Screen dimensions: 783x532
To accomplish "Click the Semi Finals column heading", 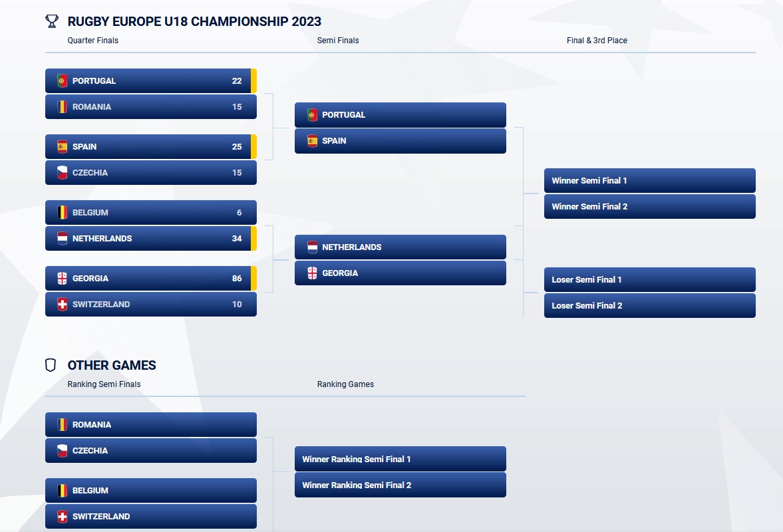I will (338, 41).
